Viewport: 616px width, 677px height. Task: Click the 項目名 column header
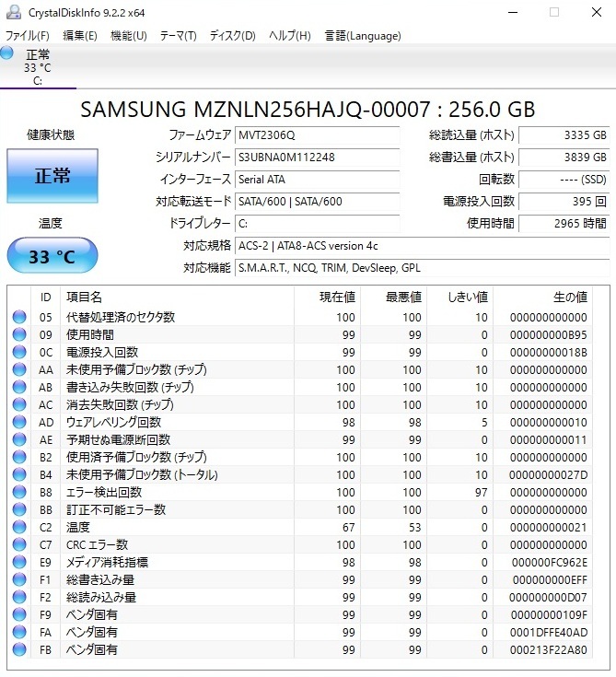177,297
